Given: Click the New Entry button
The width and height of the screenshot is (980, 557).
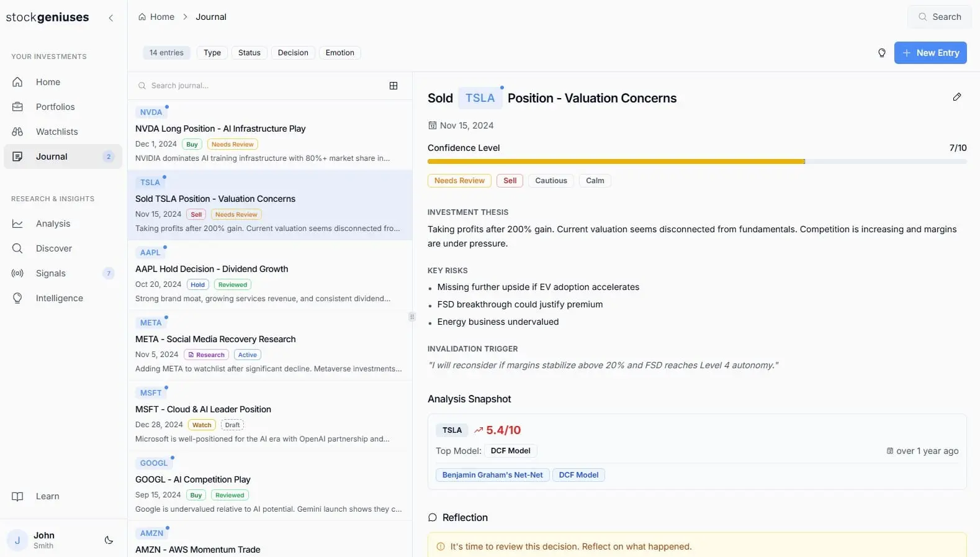Looking at the screenshot, I should coord(930,53).
